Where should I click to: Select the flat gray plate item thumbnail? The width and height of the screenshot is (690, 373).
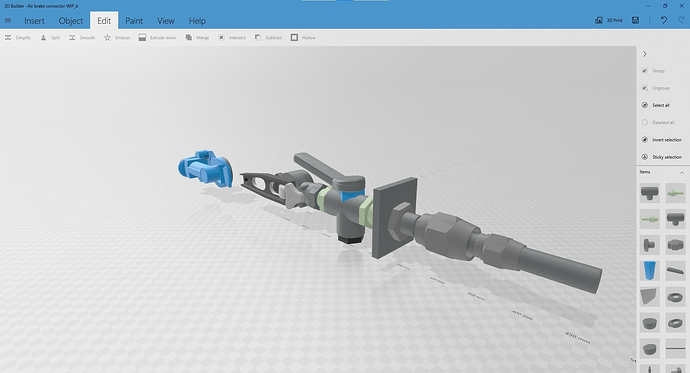(650, 297)
